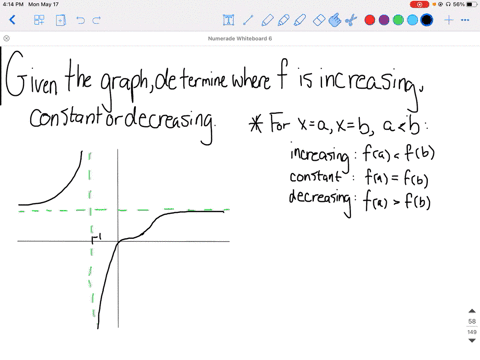Choose the second pencil tool

tap(283, 20)
